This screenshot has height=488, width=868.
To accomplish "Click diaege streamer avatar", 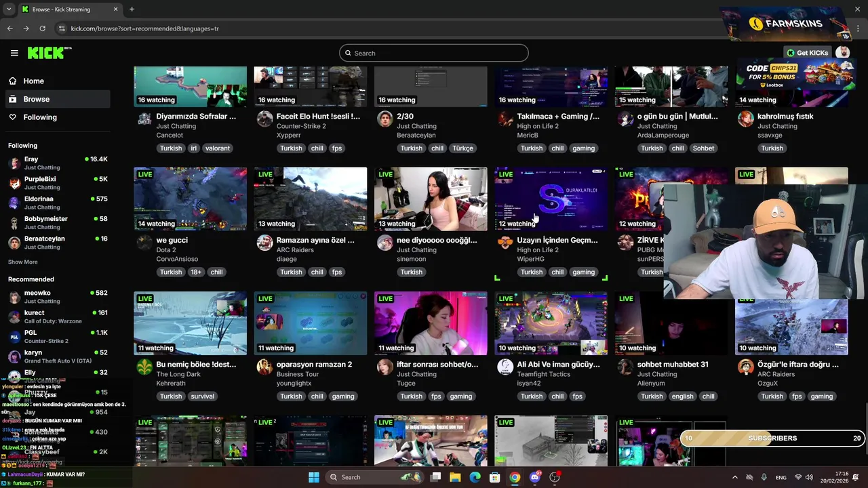I will [x=264, y=243].
